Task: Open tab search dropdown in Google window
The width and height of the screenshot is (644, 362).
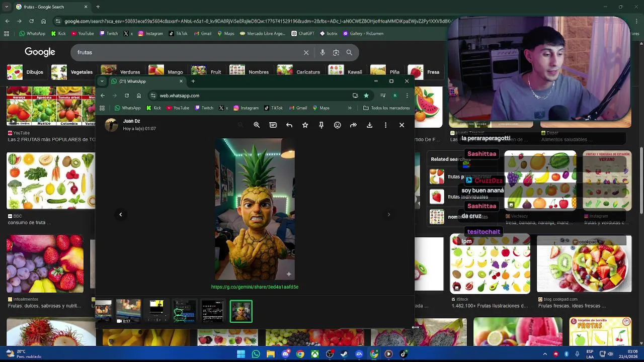Action: pyautogui.click(x=6, y=7)
